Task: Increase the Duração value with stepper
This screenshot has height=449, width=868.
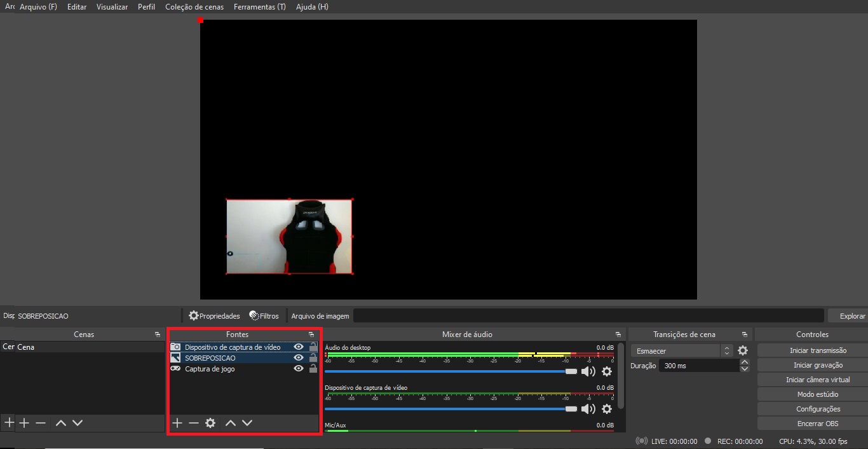Action: (745, 363)
